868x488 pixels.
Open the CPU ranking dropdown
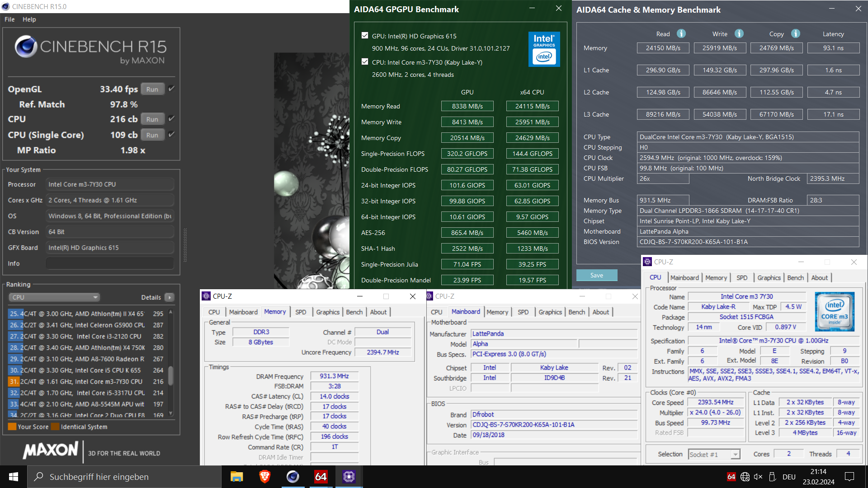point(54,297)
